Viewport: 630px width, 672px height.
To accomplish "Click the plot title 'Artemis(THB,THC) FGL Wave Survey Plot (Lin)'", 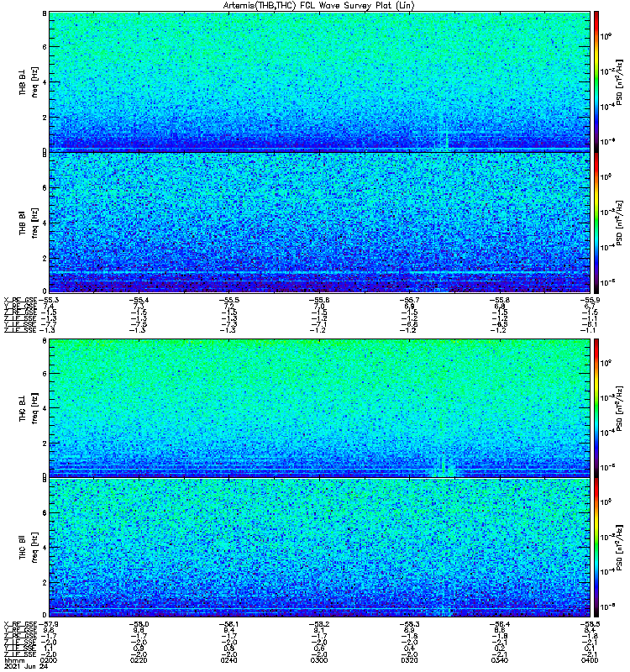I will tap(318, 6).
